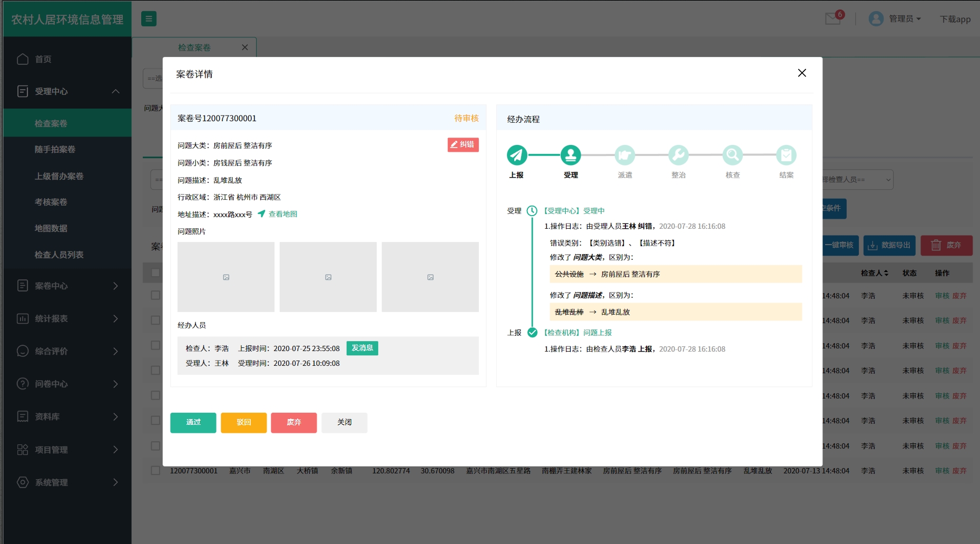This screenshot has height=544, width=980.
Task: Click the 下载app link
Action: [x=955, y=19]
